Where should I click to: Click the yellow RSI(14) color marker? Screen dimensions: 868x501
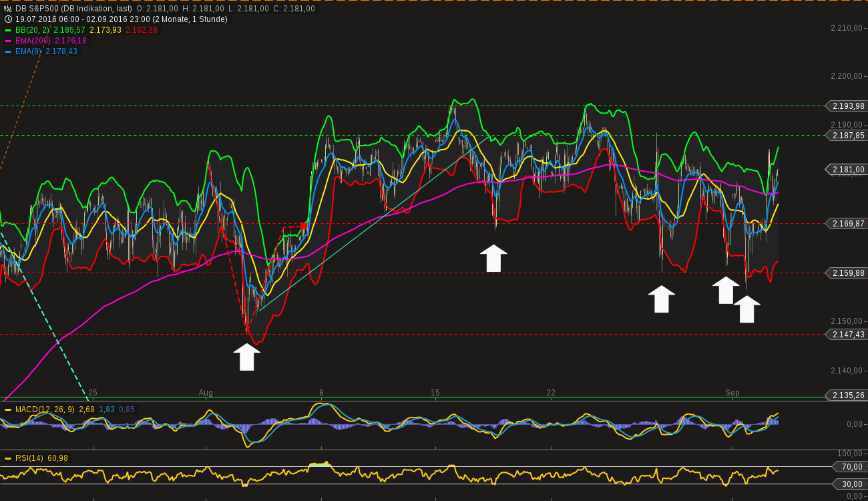(8, 458)
